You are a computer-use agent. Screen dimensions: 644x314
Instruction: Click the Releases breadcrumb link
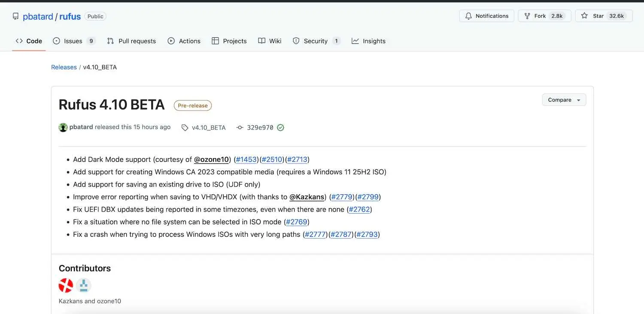coord(64,67)
